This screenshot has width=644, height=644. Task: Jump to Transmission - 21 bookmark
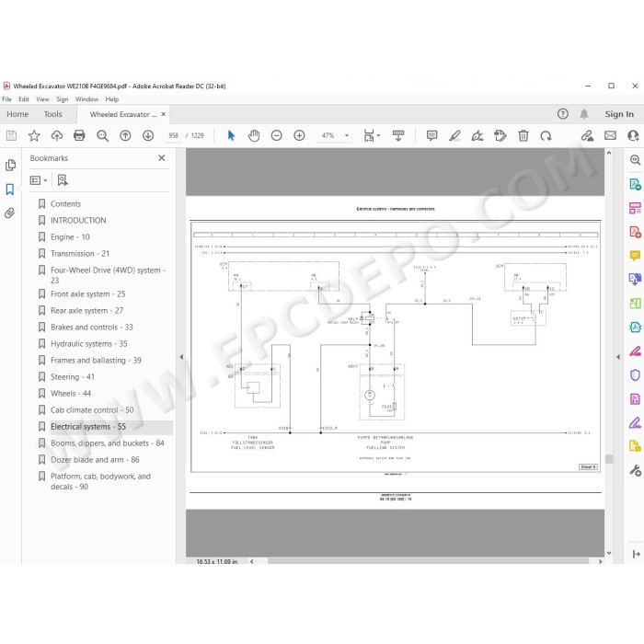coord(80,253)
